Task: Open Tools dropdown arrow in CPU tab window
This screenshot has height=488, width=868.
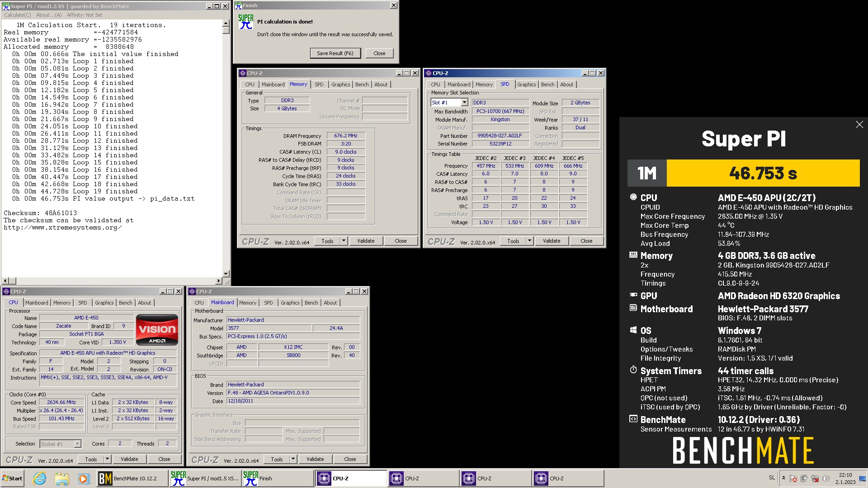Action: click(108, 459)
